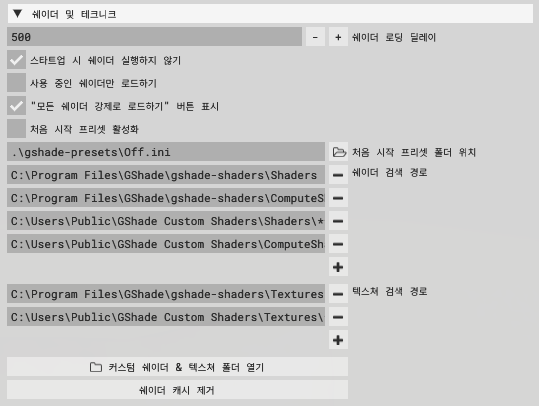The width and height of the screenshot is (539, 406).
Task: Click the .\gshade-presets\Off.ini preset path field
Action: tap(166, 152)
